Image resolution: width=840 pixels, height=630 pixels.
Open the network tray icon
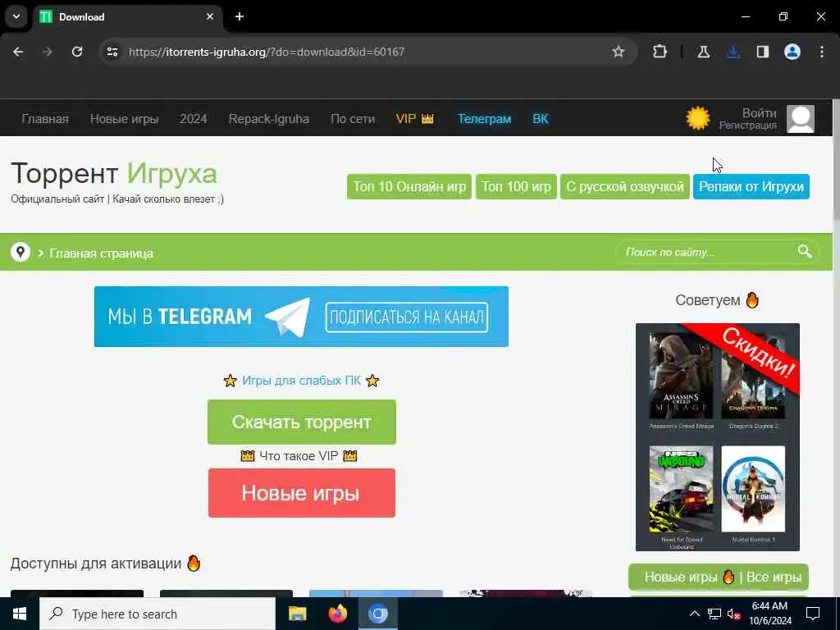[x=714, y=614]
